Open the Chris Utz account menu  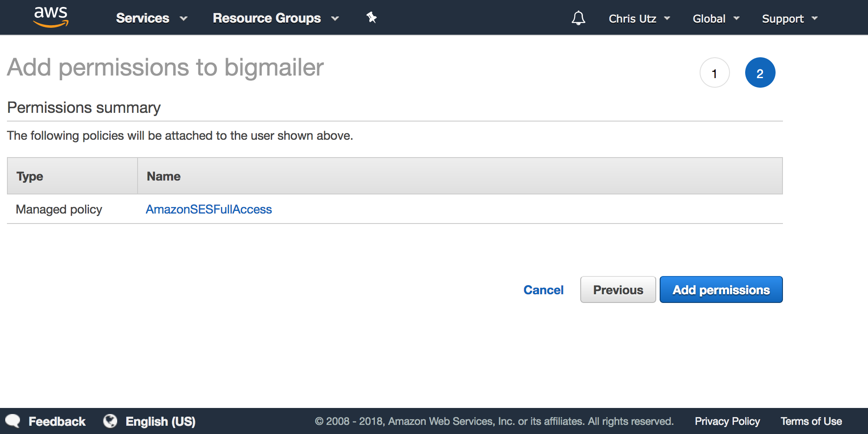(639, 19)
